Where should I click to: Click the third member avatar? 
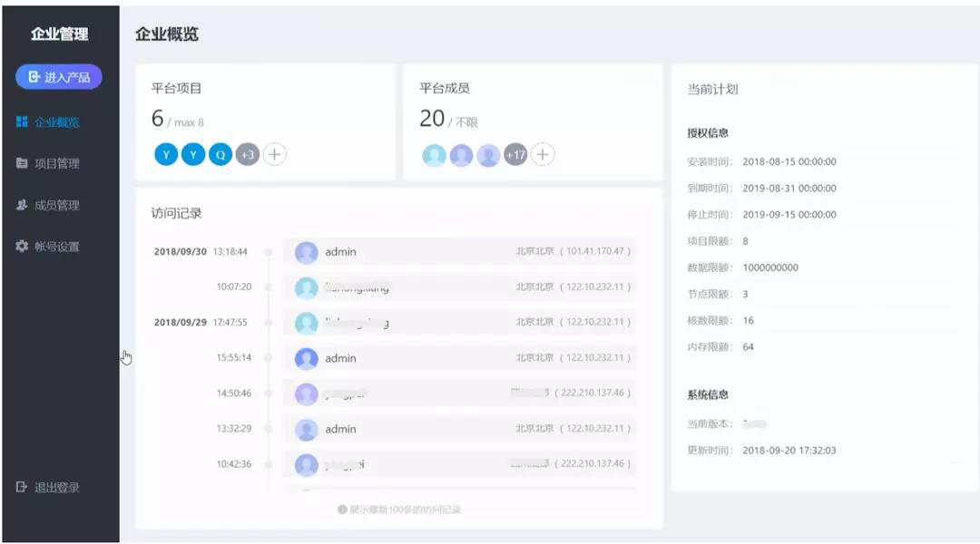(488, 155)
